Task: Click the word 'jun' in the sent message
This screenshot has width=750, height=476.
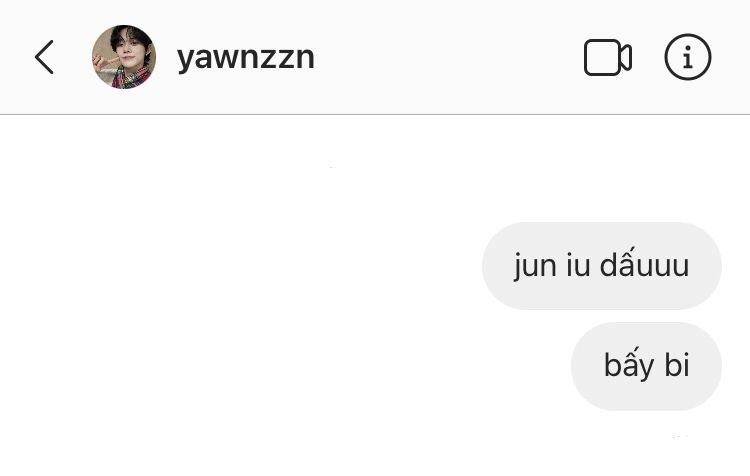Action: pyautogui.click(x=535, y=267)
